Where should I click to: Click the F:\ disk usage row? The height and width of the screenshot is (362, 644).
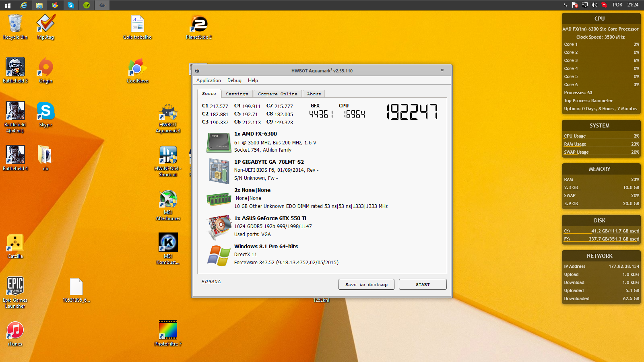pyautogui.click(x=601, y=239)
